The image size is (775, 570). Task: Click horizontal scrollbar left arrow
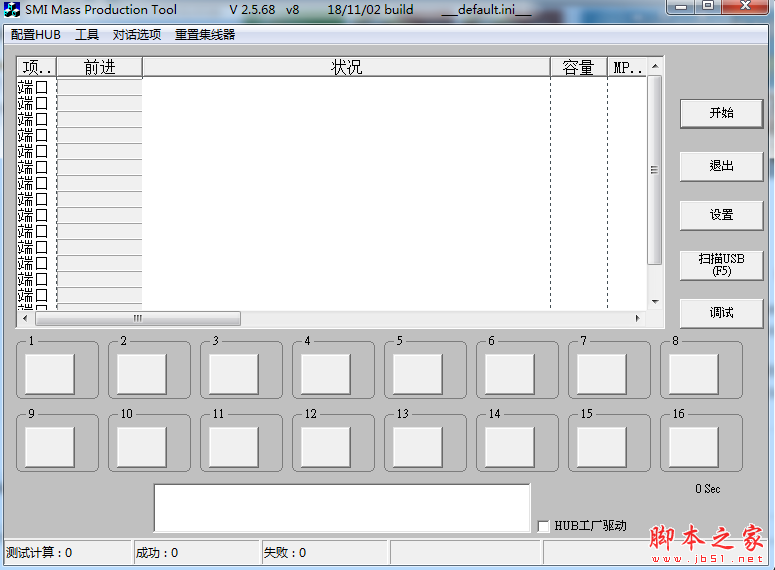[x=25, y=318]
